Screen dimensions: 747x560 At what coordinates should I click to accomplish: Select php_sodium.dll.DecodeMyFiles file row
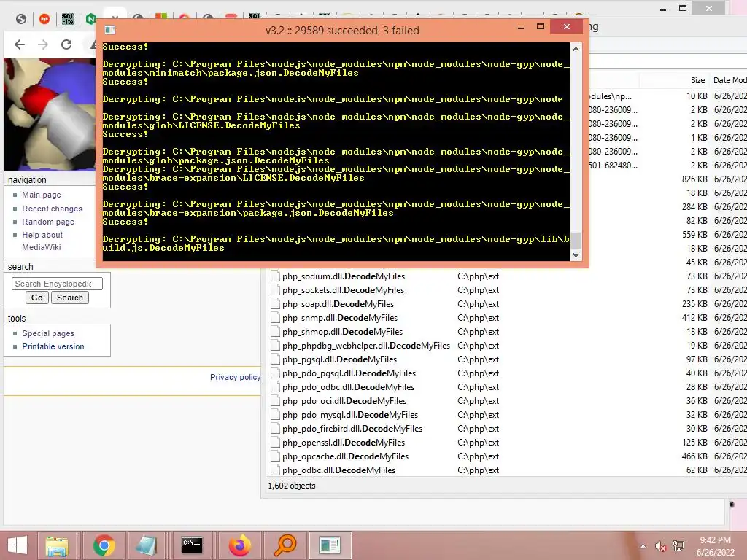[506, 276]
